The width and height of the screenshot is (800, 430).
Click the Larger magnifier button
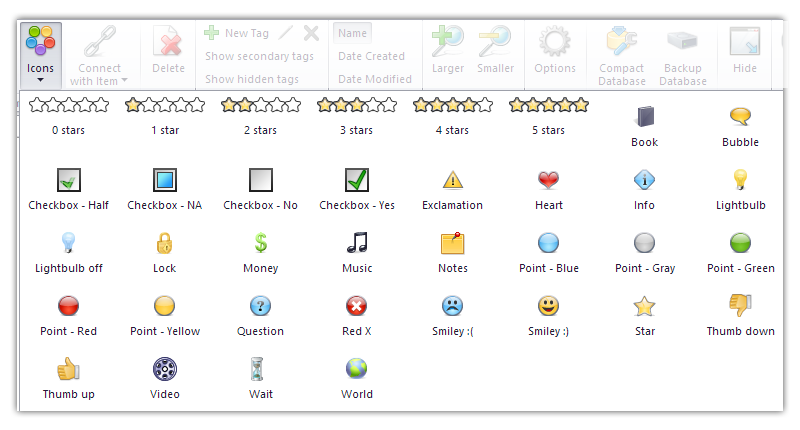click(447, 49)
